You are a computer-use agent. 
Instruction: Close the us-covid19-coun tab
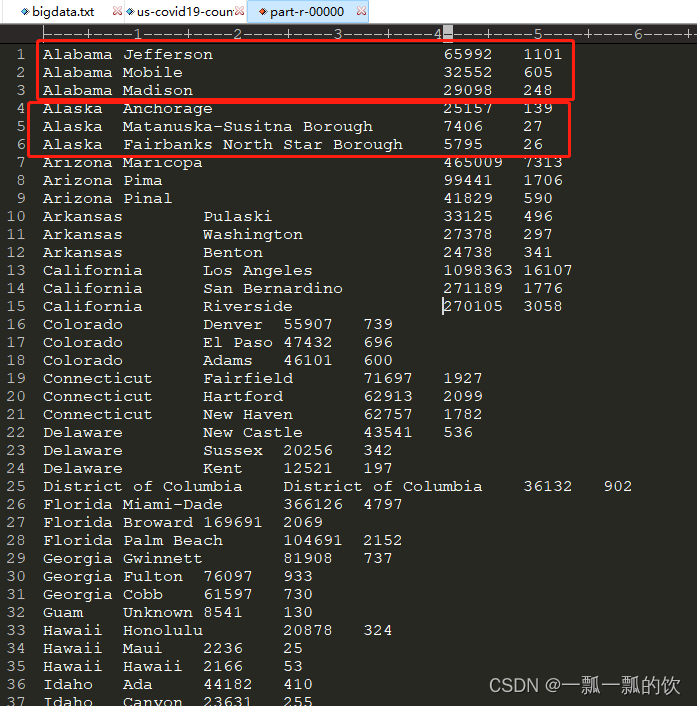point(240,11)
